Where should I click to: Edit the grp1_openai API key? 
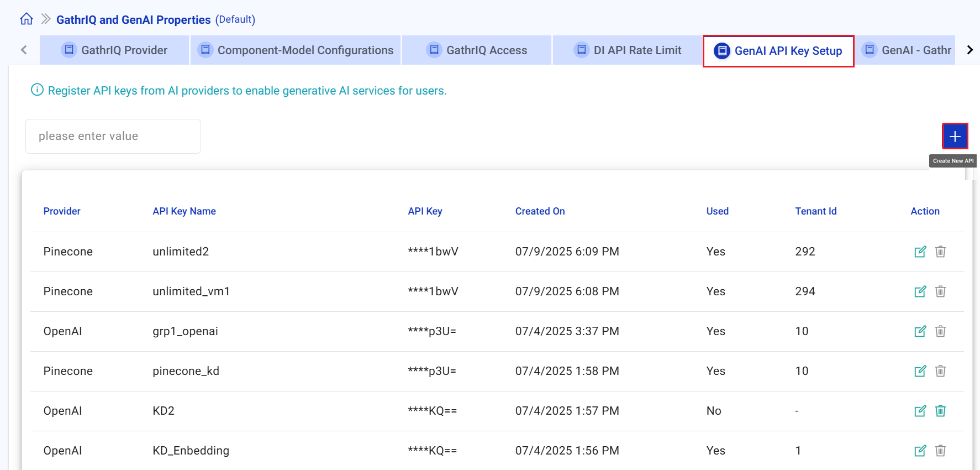pos(920,332)
